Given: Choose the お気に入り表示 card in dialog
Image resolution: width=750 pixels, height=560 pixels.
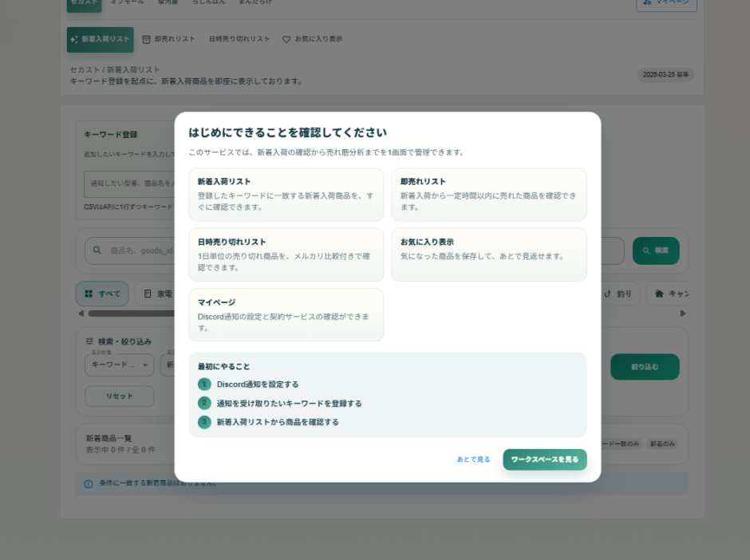Looking at the screenshot, I should [x=488, y=254].
